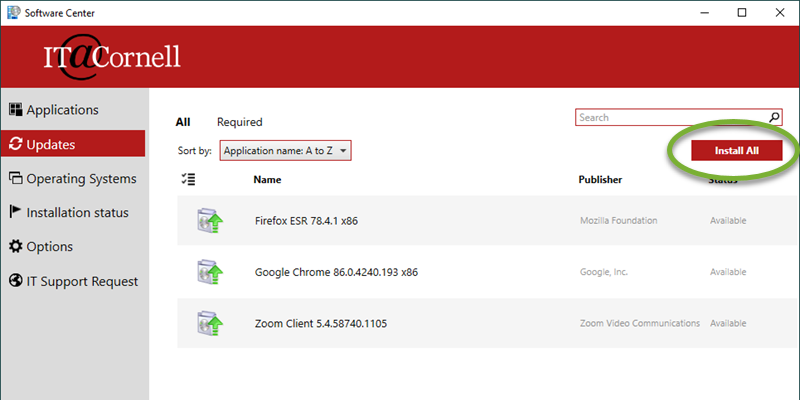Open Operating Systems in the sidebar
Image resolution: width=800 pixels, height=400 pixels.
click(x=80, y=178)
